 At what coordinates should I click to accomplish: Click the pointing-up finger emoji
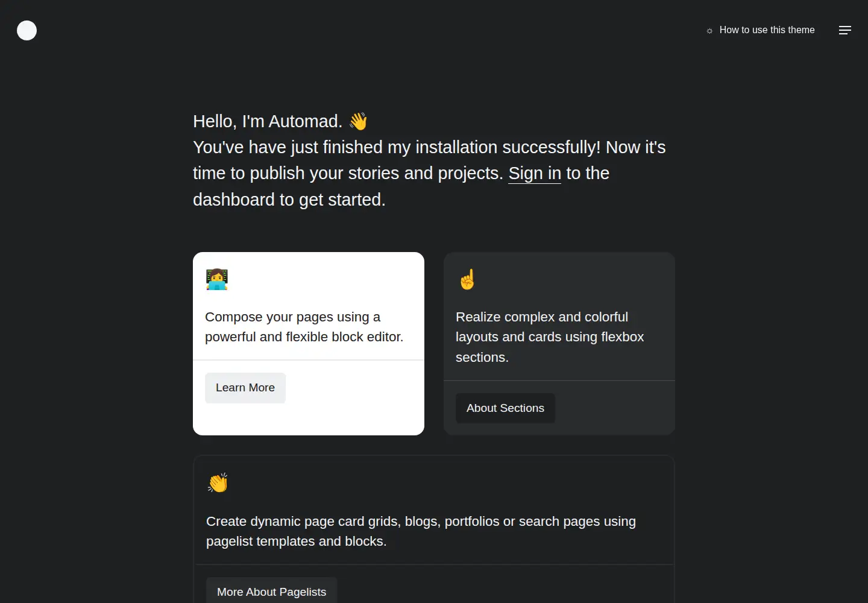[x=467, y=279]
